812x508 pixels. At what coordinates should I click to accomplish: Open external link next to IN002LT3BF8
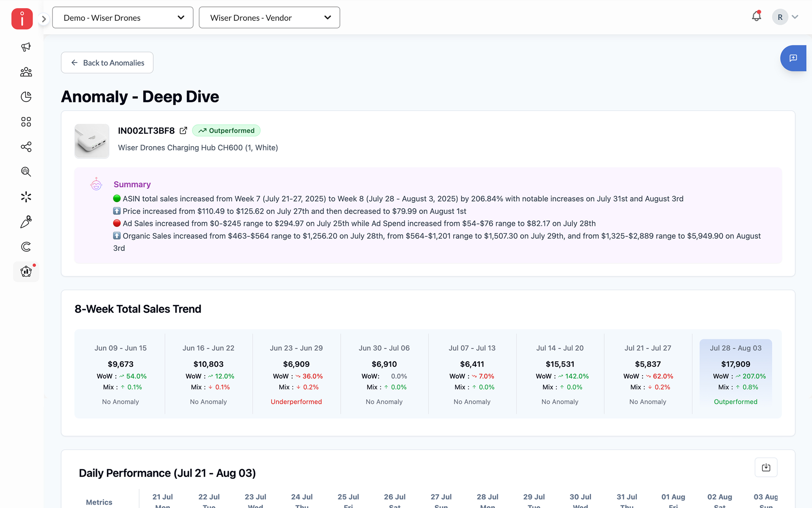183,131
